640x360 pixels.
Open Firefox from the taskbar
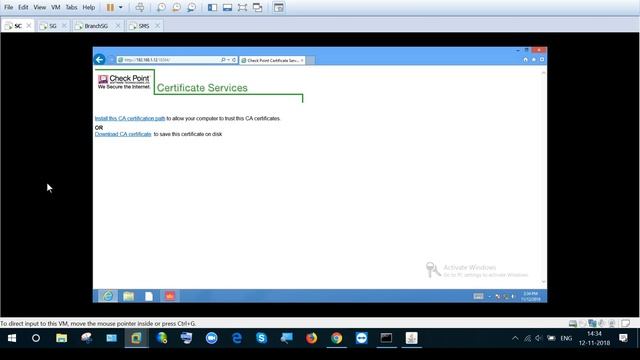(311, 338)
